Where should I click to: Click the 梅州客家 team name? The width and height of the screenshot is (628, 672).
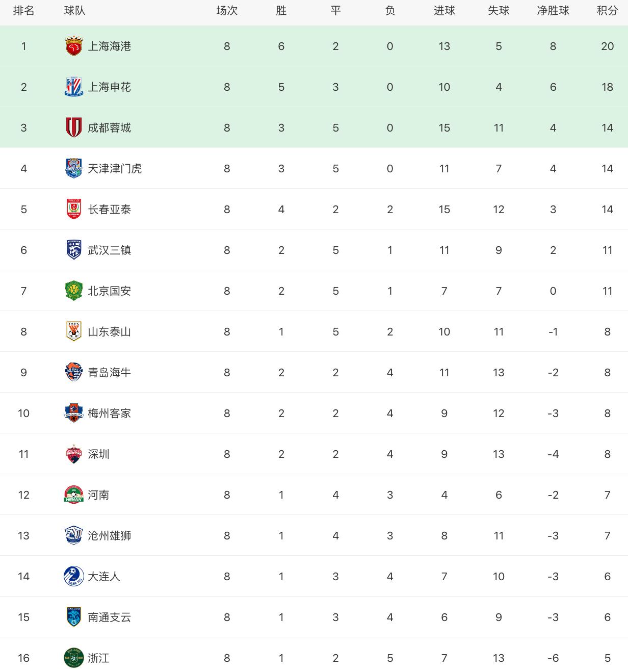pos(109,413)
